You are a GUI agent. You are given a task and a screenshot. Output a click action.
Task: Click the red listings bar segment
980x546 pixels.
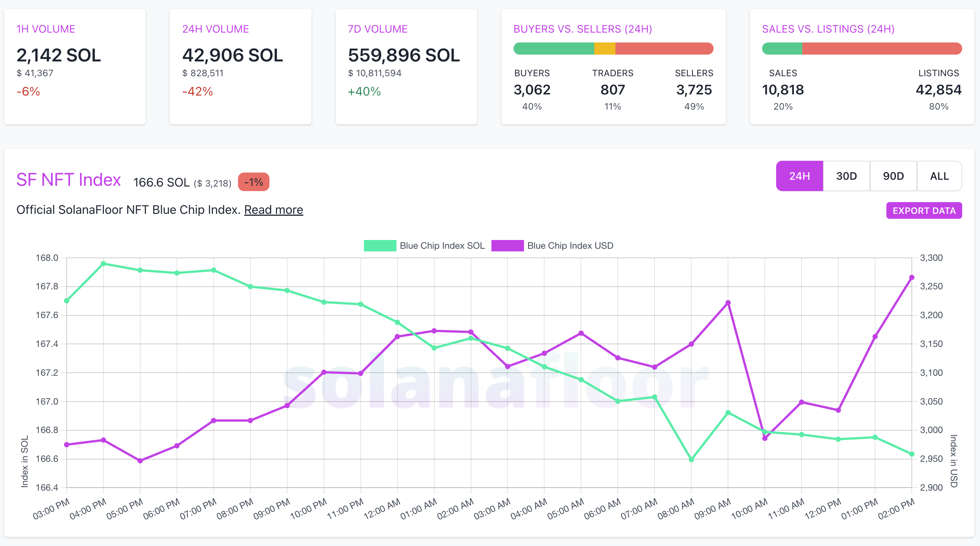[x=882, y=49]
